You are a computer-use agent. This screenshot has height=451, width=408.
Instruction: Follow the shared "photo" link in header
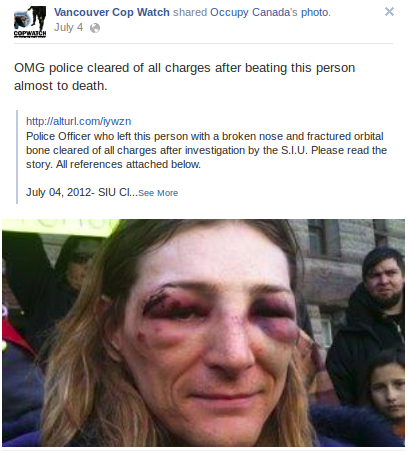[x=315, y=12]
